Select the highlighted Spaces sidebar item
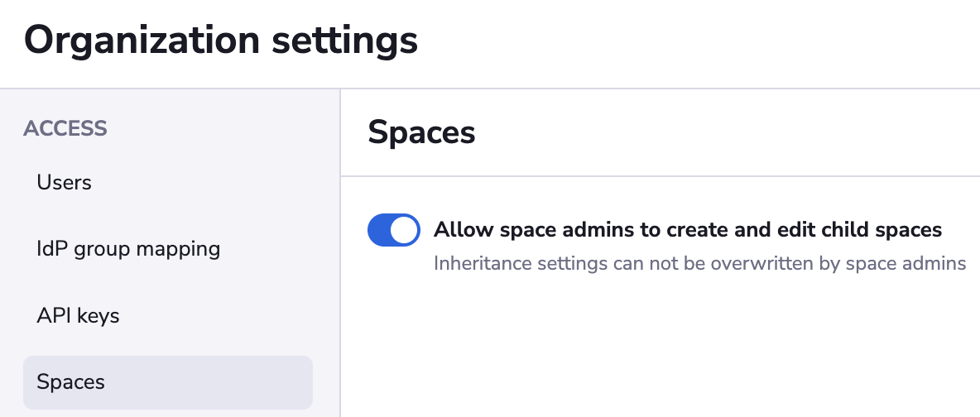The height and width of the screenshot is (417, 980). [x=167, y=382]
